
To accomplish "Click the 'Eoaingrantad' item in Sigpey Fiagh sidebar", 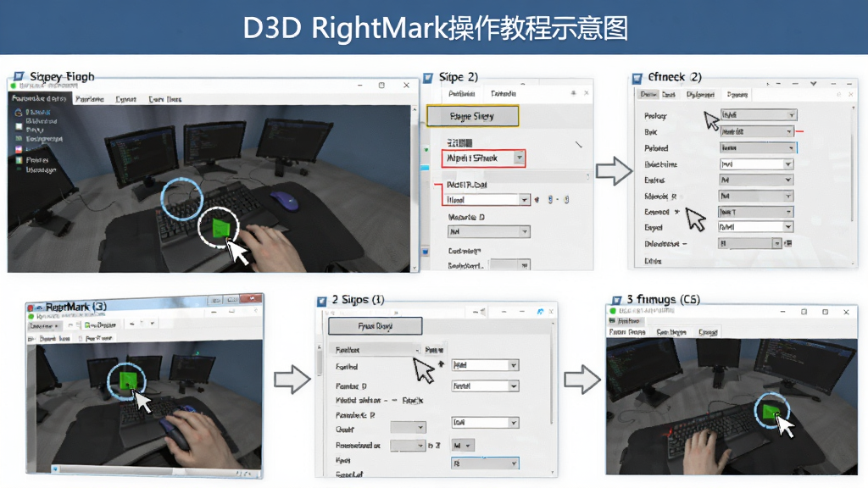I will point(44,139).
